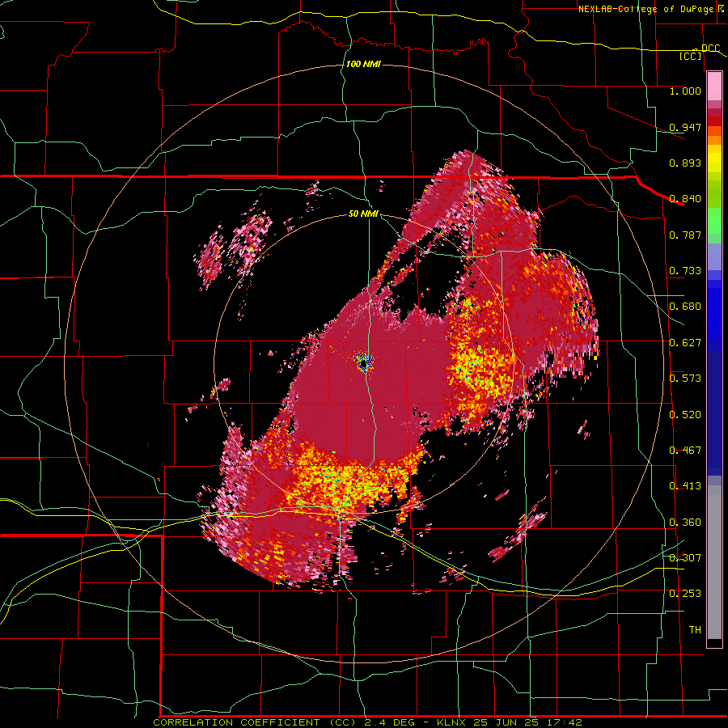The height and width of the screenshot is (728, 728).
Task: Click the 0.573 legend value
Action: point(685,378)
